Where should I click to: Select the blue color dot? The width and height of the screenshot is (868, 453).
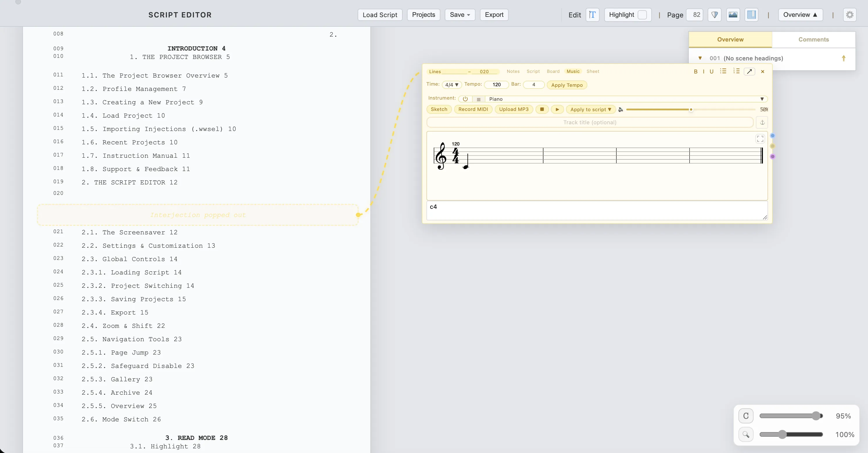[772, 136]
